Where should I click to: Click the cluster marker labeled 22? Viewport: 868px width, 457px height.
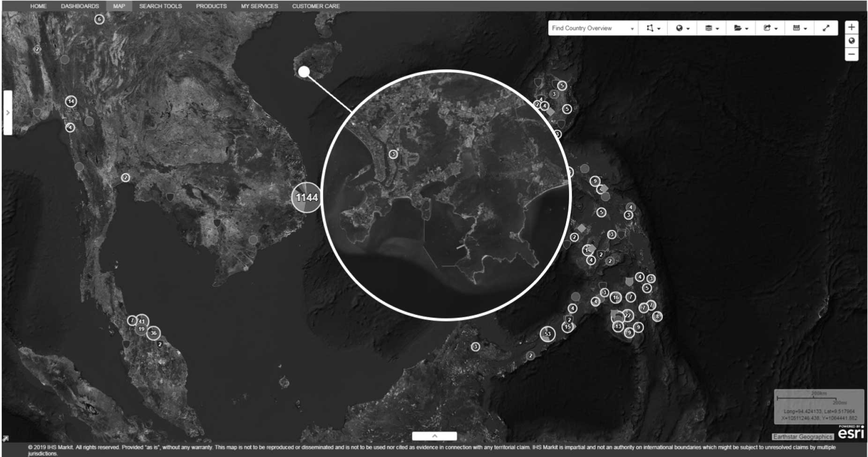[628, 315]
